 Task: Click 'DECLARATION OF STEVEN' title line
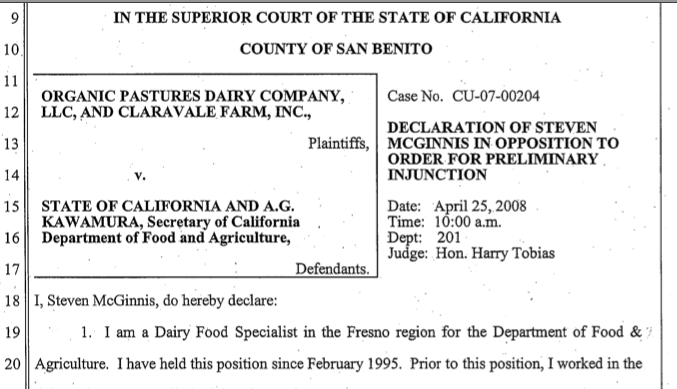click(x=492, y=127)
